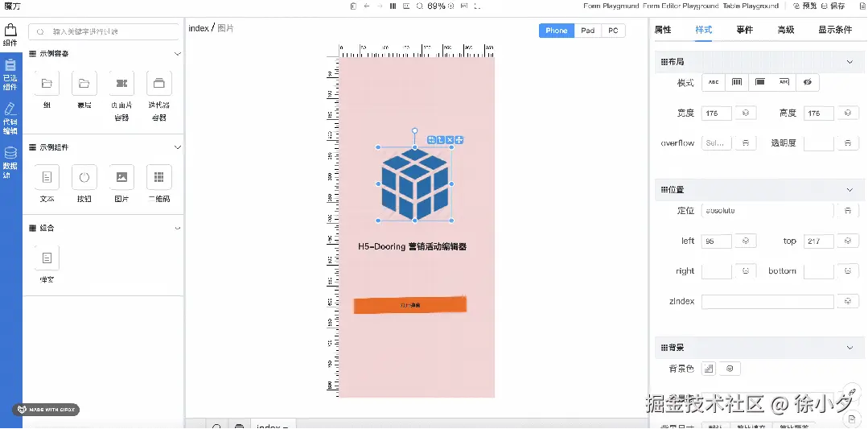The image size is (868, 429).
Task: Click the zoom out magnifier beside 69%
Action: (420, 6)
